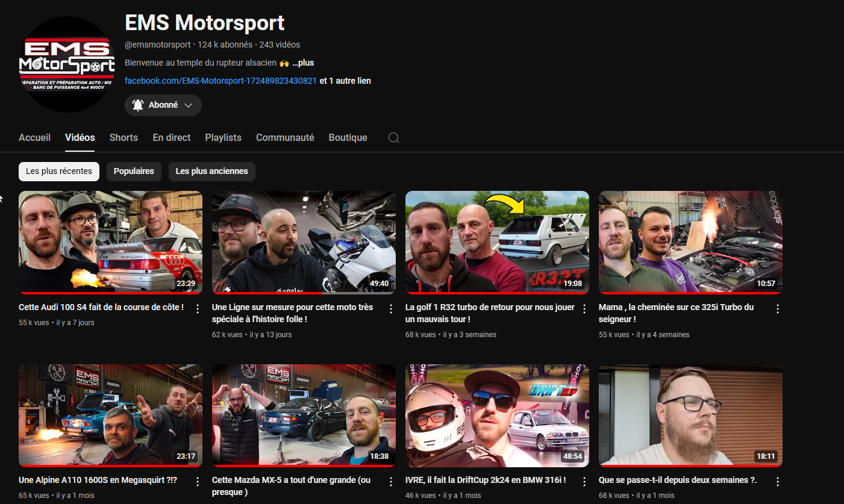Click the channel search magnifier icon
The image size is (844, 504).
coord(393,138)
